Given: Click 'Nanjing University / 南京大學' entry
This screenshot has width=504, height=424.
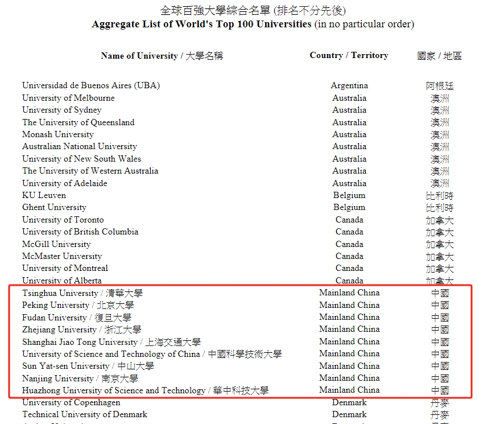Looking at the screenshot, I should tap(80, 378).
